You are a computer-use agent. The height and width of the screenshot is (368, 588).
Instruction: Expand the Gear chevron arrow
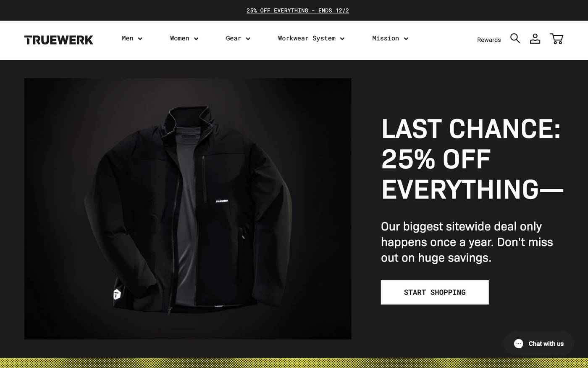pos(248,39)
